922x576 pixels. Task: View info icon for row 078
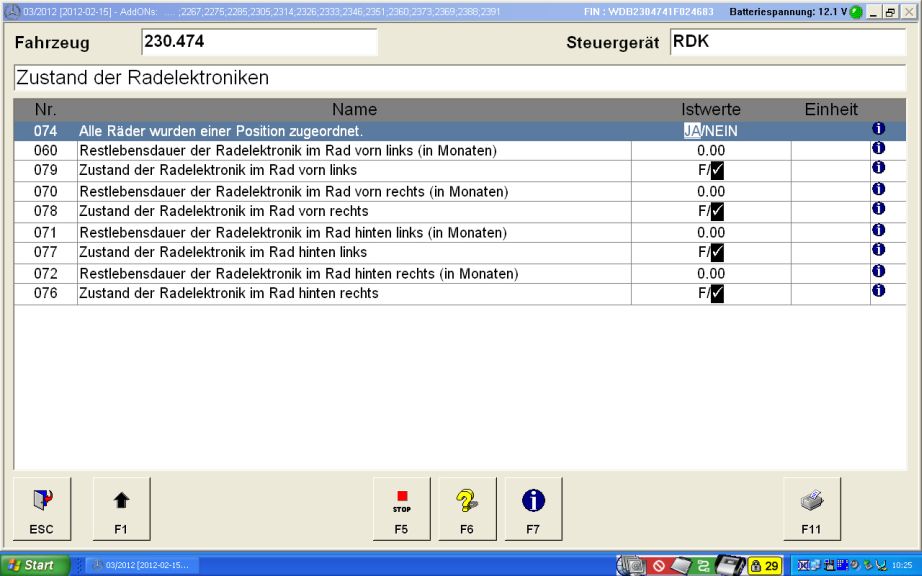[x=879, y=209]
